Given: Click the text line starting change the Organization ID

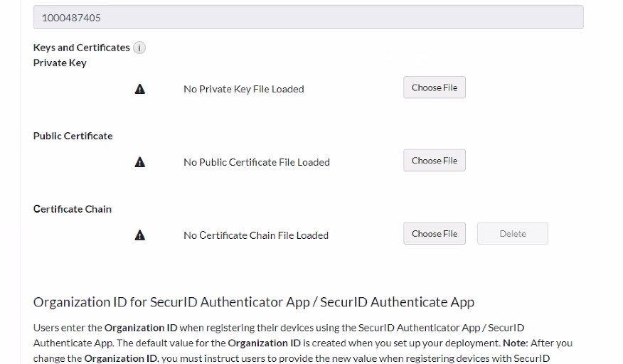Looking at the screenshot, I should tap(291, 358).
